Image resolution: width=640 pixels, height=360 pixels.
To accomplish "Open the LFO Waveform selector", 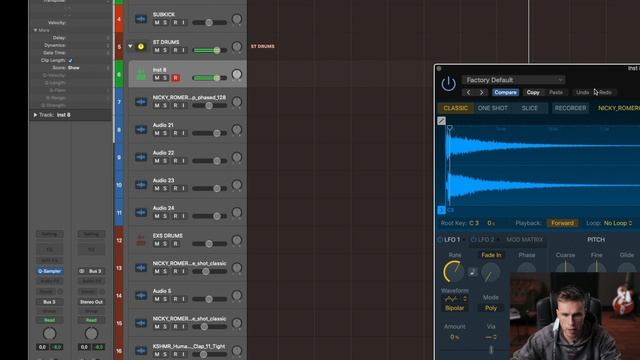I will pyautogui.click(x=454, y=299).
